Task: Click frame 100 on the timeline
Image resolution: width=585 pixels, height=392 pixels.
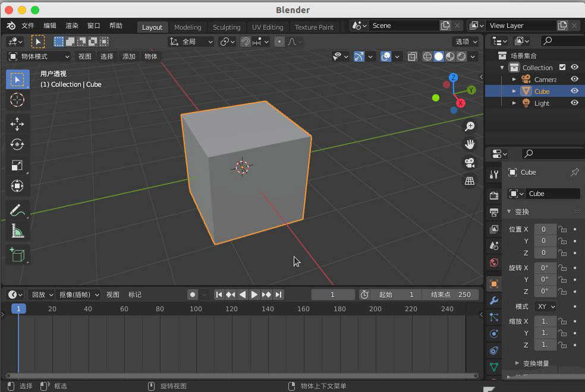Action: click(196, 309)
